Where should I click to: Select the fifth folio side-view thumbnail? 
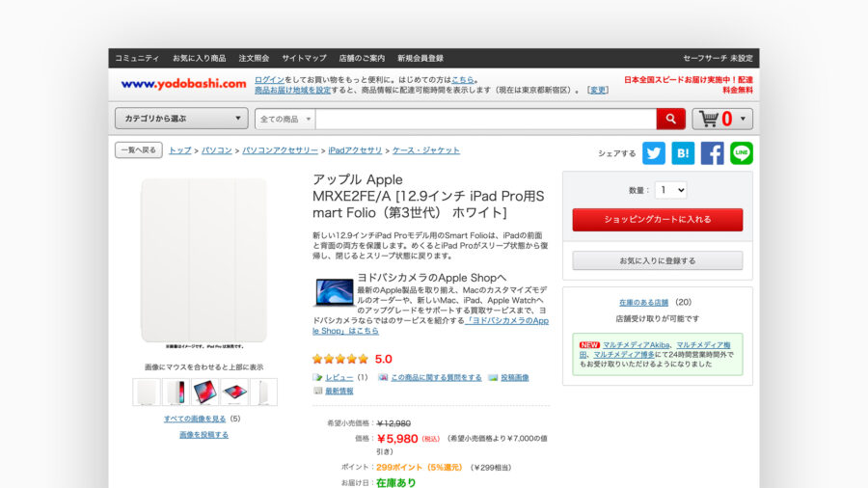pyautogui.click(x=263, y=393)
